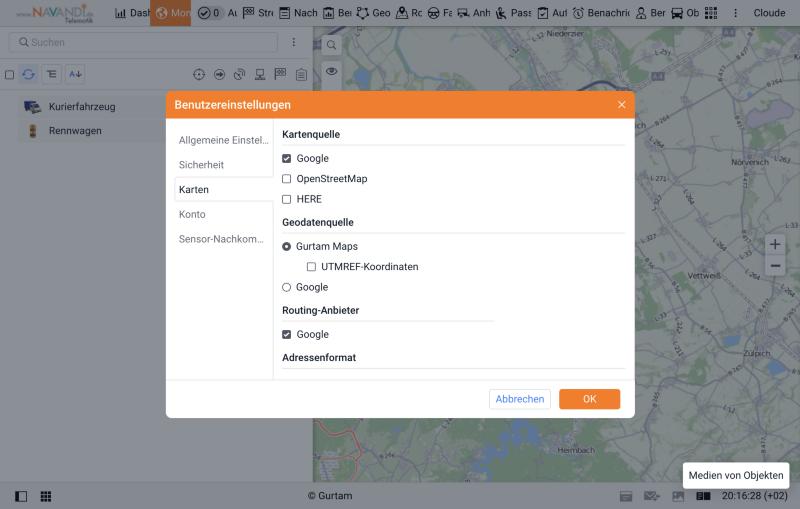Switch to the Konto settings tab
This screenshot has height=509, width=800.
(192, 214)
